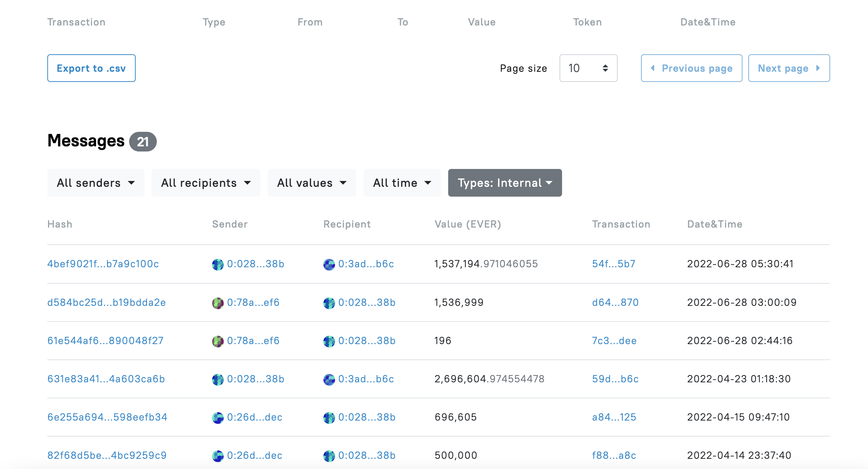Open the All time filter
868x469 pixels.
pyautogui.click(x=402, y=183)
